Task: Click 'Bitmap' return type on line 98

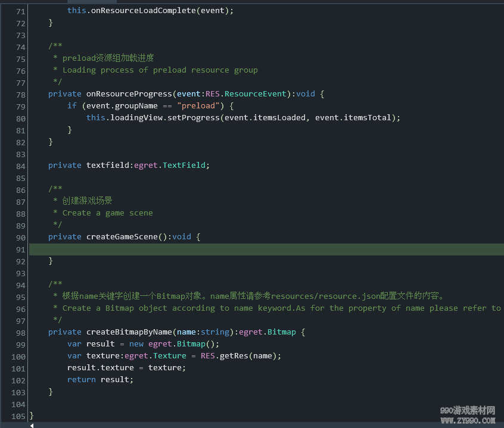Action: click(282, 332)
